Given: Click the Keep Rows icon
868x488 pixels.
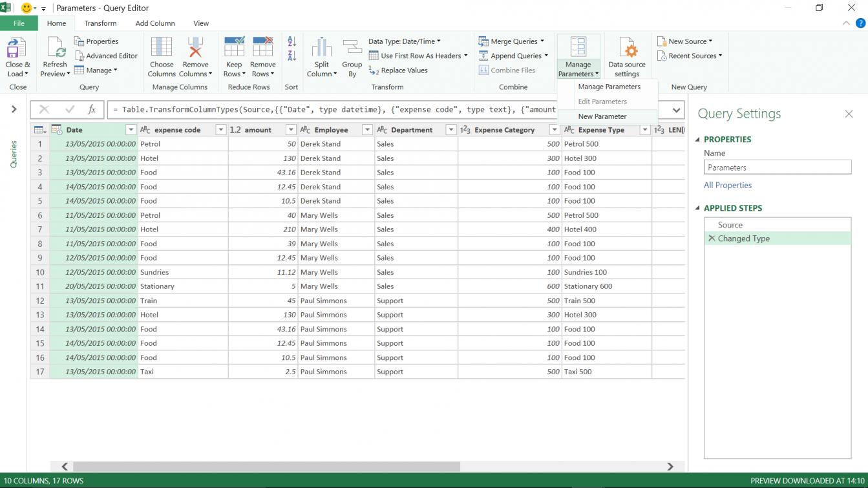Looking at the screenshot, I should [234, 48].
